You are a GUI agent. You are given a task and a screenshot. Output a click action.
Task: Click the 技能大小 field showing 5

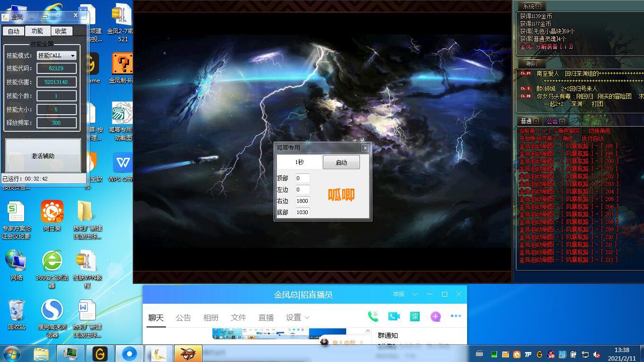point(56,109)
